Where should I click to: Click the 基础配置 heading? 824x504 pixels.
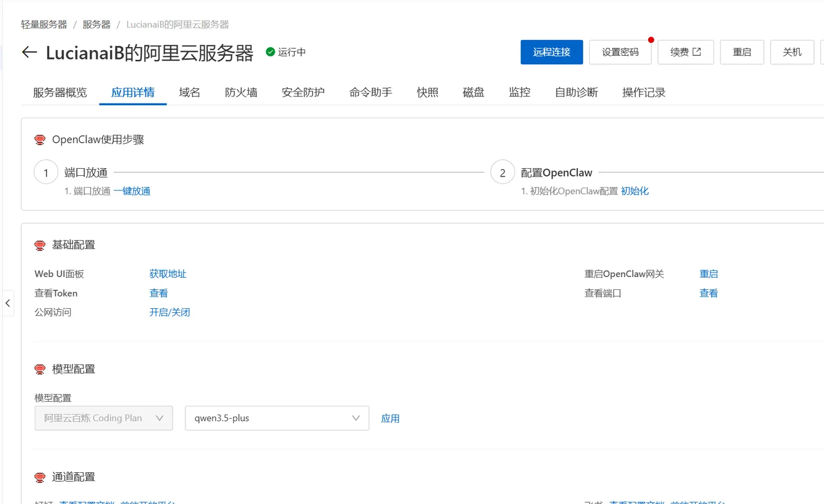[74, 245]
